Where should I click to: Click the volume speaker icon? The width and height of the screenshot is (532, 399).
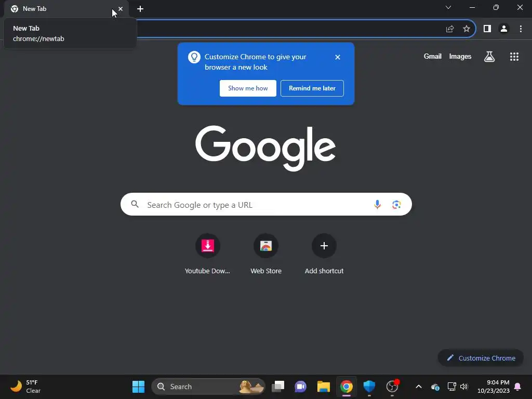(464, 387)
